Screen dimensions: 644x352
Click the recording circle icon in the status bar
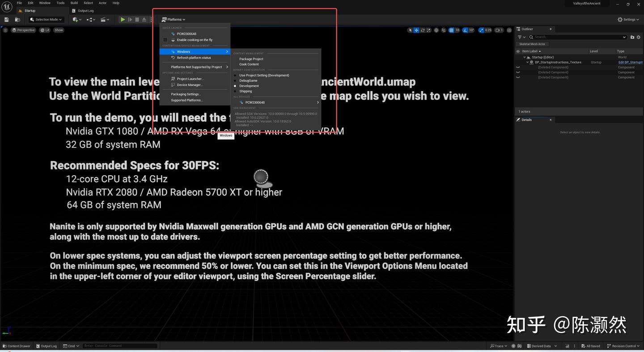tap(513, 346)
